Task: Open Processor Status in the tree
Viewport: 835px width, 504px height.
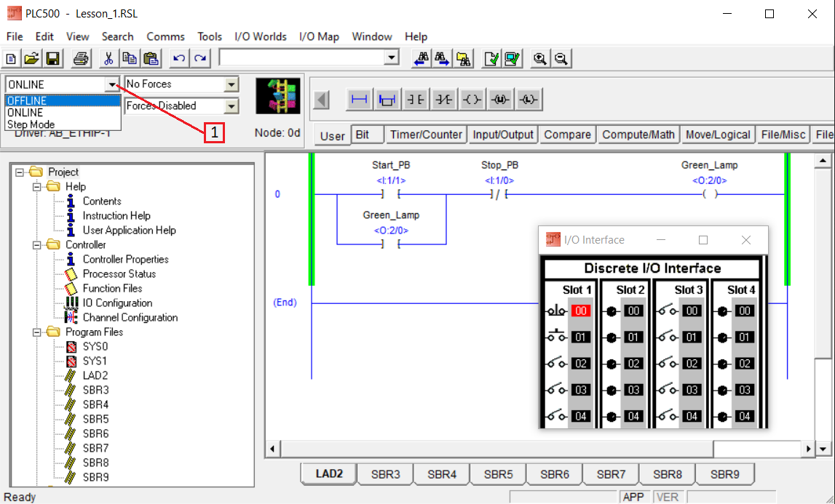Action: coord(119,274)
